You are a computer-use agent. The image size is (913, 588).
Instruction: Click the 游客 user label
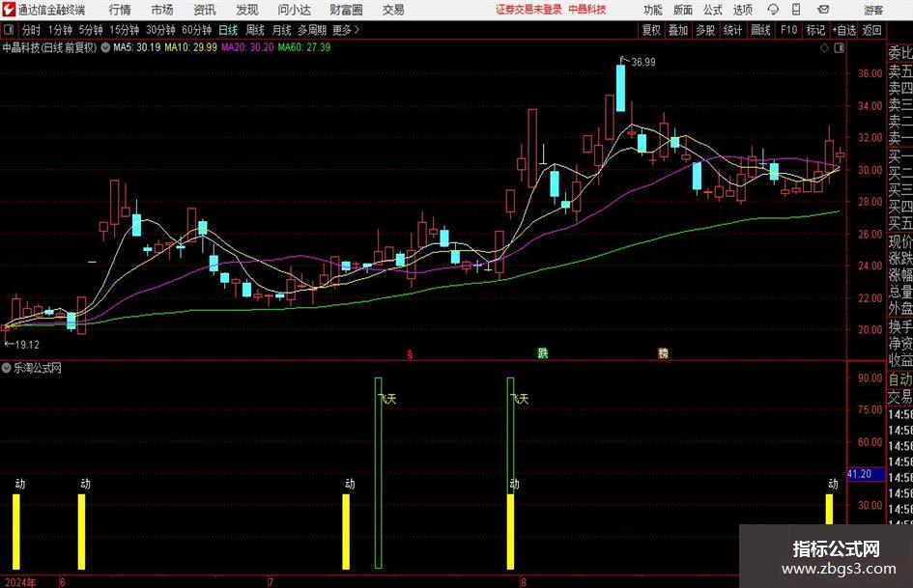coord(873,10)
